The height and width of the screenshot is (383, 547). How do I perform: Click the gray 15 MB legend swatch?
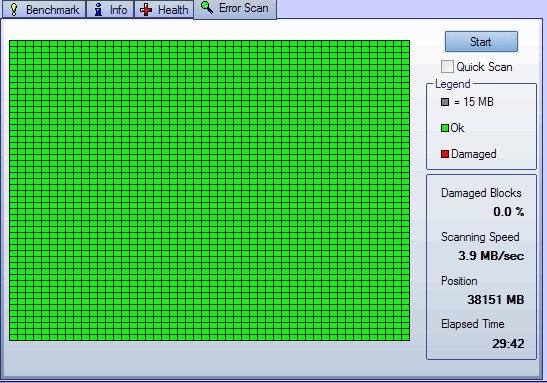point(445,102)
